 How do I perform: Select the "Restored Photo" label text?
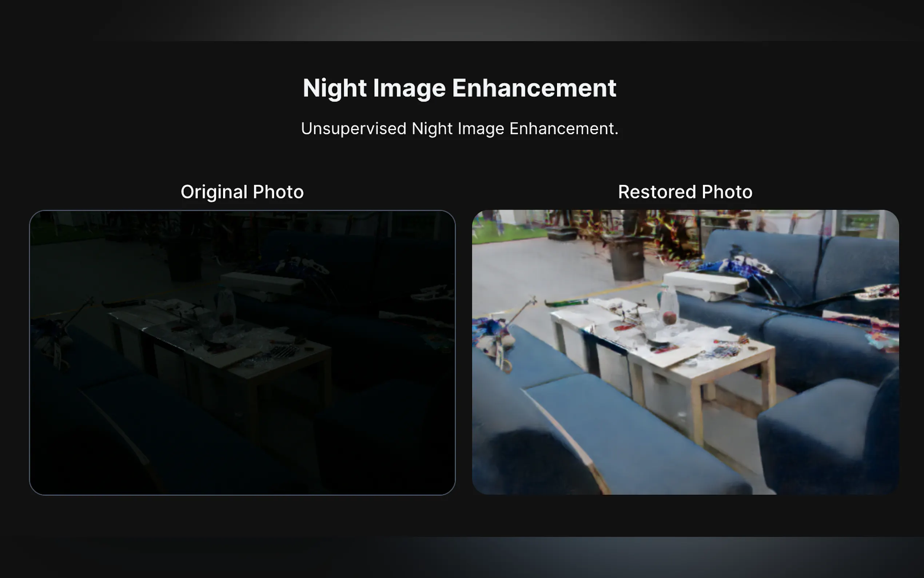pyautogui.click(x=685, y=192)
